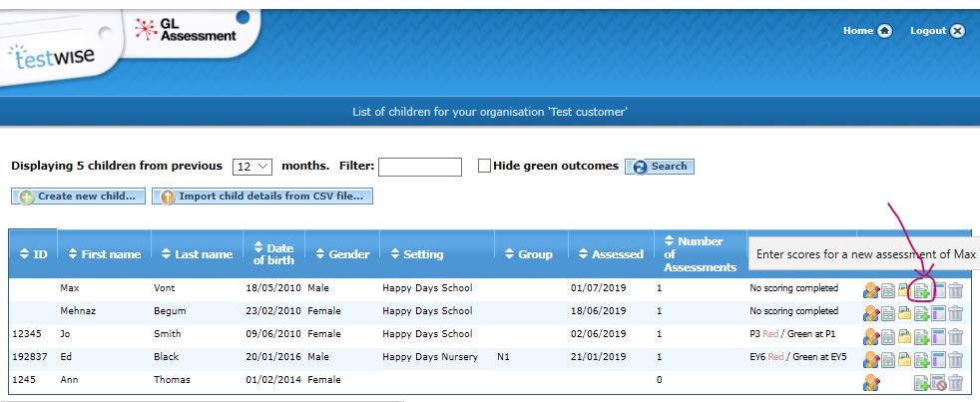Enter new assessment scores for Max
This screenshot has height=402, width=980.
click(x=922, y=290)
